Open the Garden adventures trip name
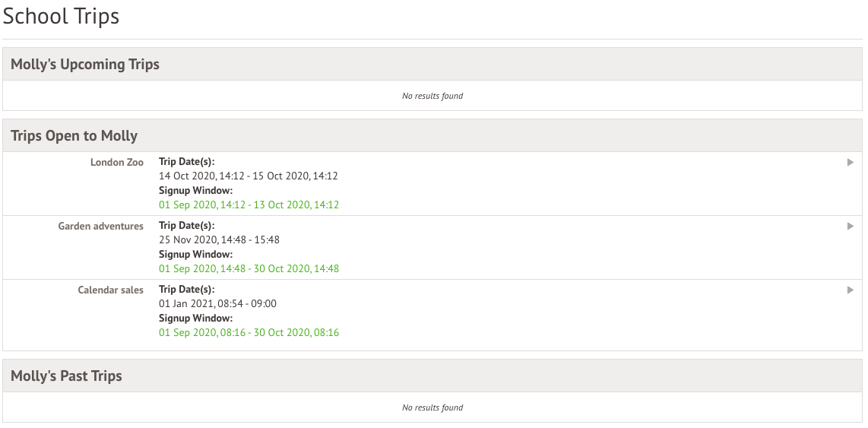The image size is (868, 428). (x=100, y=226)
